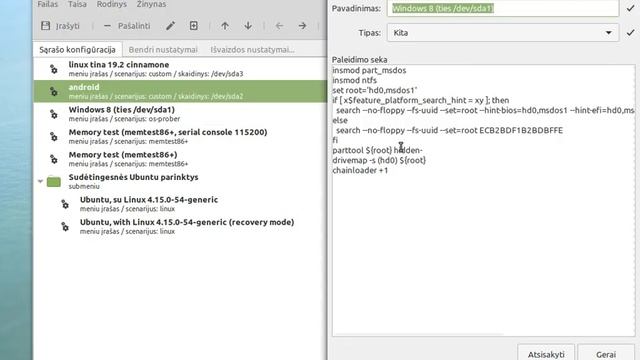
Task: Click checkmark next to Tipas dropdown
Action: point(631,33)
